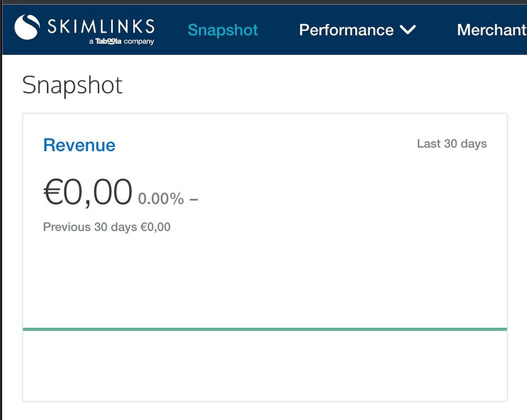Viewport: 527px width, 420px height.
Task: Click the 0.00% change percentage
Action: [161, 199]
